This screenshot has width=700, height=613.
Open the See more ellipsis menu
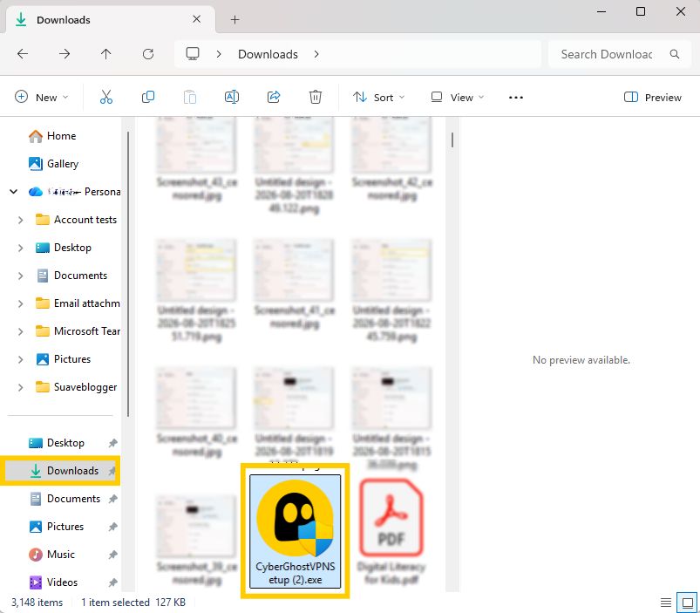tap(515, 98)
